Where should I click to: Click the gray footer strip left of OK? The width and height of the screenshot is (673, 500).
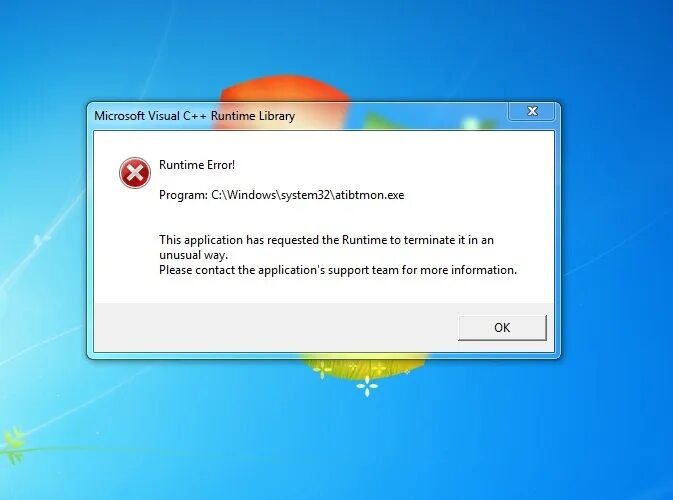coord(276,327)
